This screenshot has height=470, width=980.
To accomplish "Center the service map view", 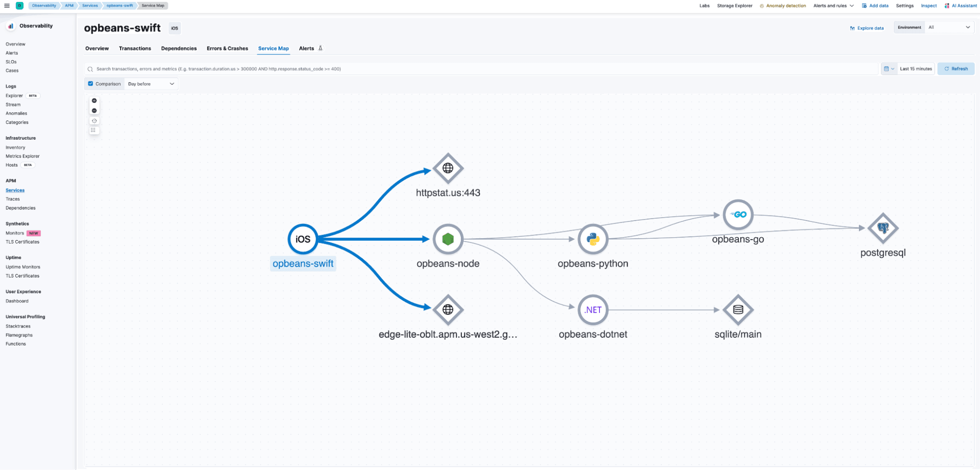I will (x=94, y=121).
